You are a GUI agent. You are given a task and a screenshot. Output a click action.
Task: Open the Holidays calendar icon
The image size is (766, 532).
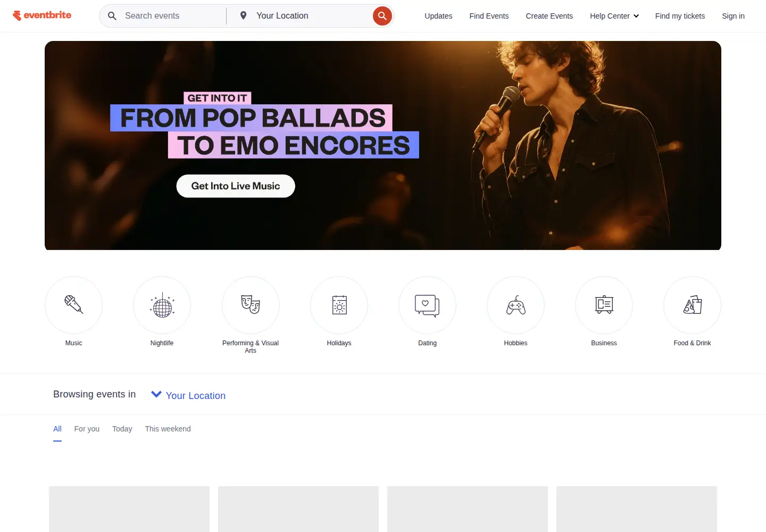339,305
